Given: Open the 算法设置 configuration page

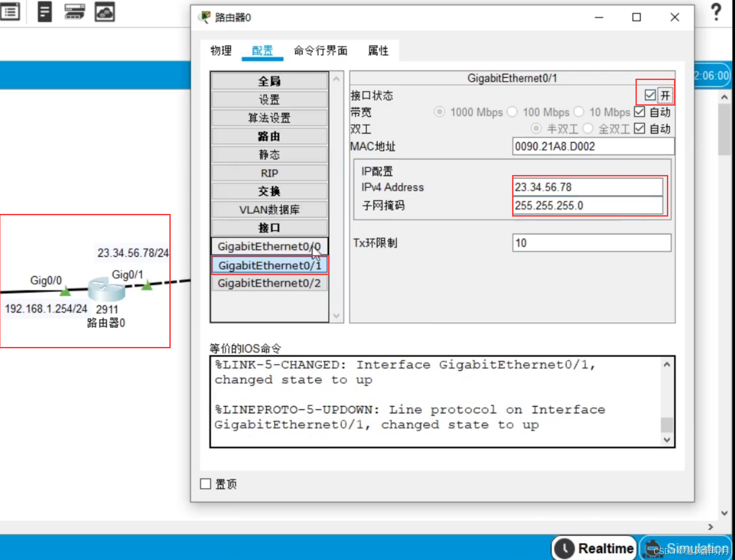Looking at the screenshot, I should pos(269,118).
